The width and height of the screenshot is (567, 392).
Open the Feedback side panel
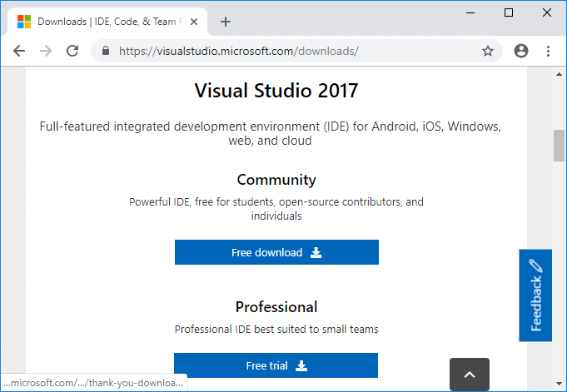point(535,295)
